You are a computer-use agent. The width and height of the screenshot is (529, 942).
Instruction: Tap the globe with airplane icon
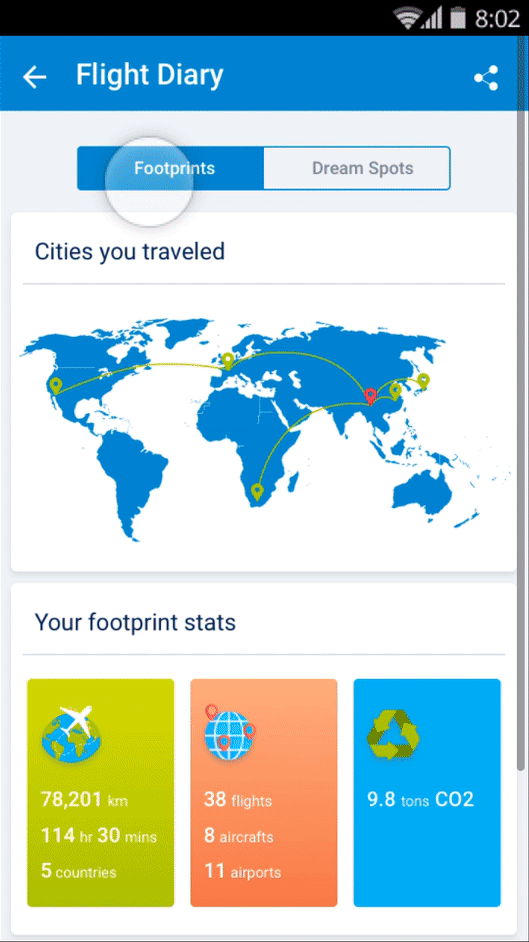[69, 731]
